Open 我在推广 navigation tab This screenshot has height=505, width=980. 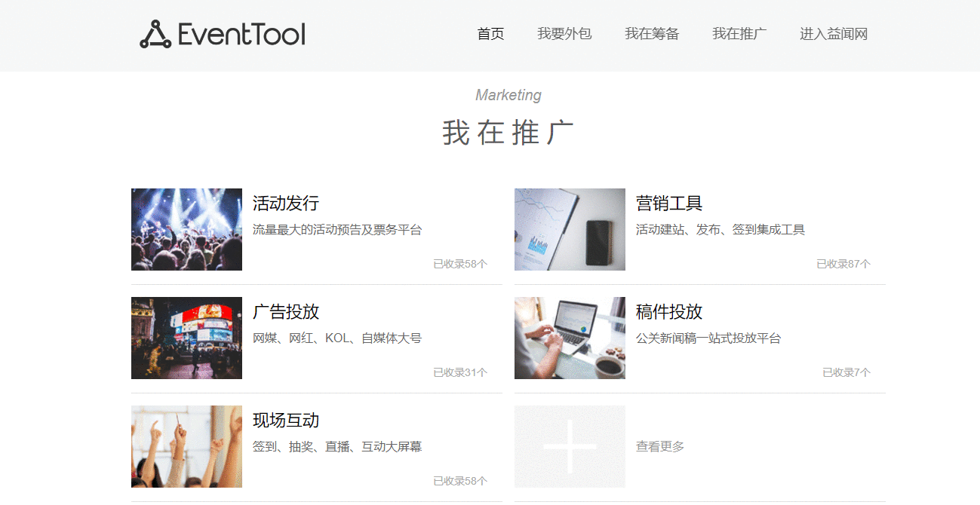click(x=739, y=34)
